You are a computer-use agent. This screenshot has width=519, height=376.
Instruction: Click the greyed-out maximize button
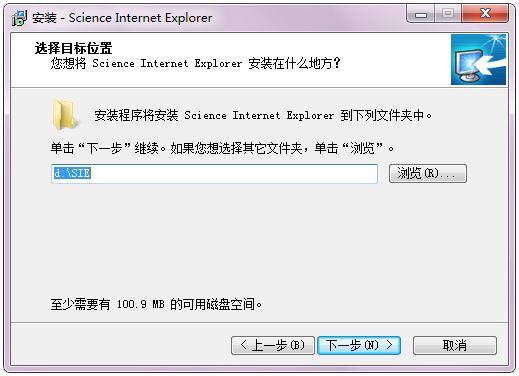pos(448,15)
